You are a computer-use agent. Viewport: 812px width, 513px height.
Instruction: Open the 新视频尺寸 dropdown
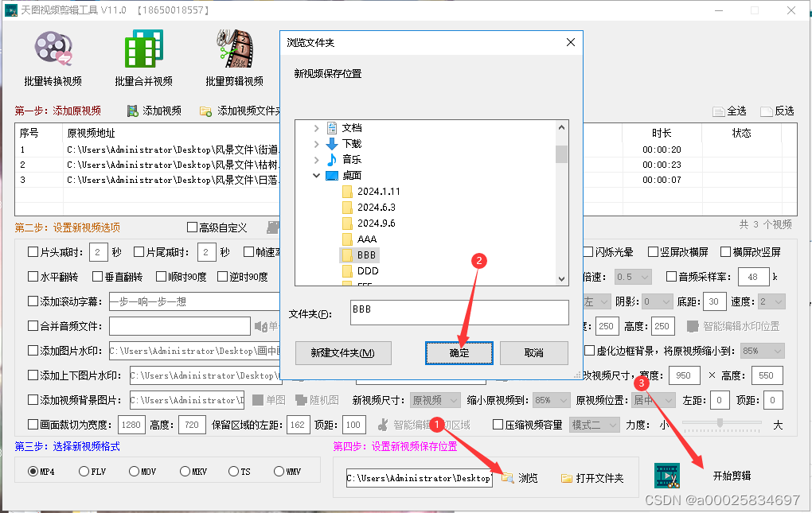[435, 400]
